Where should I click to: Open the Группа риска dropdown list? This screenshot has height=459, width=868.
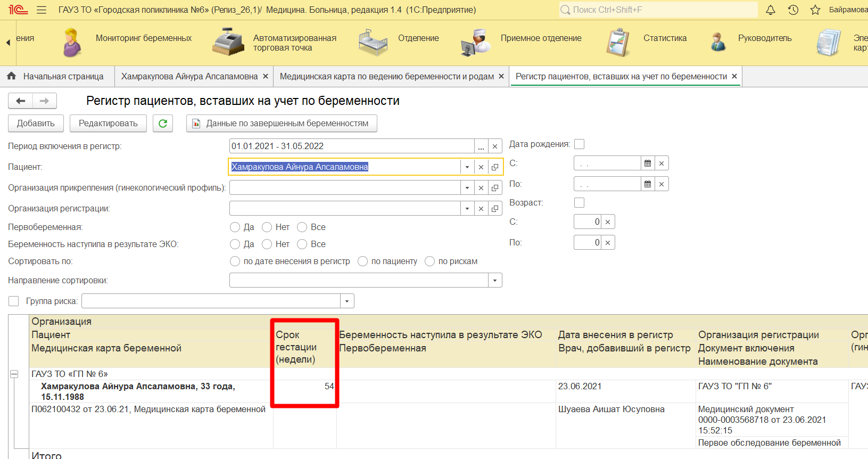pos(347,301)
